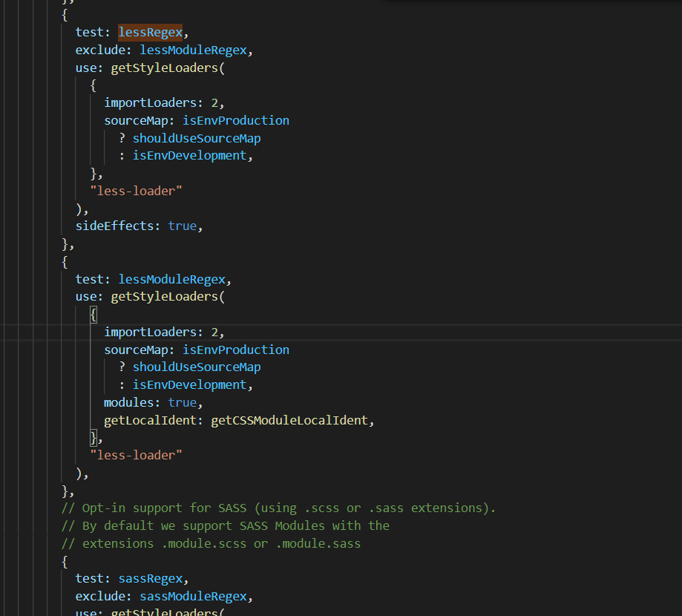682x616 pixels.
Task: Click the matched closing brace after getLocalIdent line
Action: tap(93, 438)
